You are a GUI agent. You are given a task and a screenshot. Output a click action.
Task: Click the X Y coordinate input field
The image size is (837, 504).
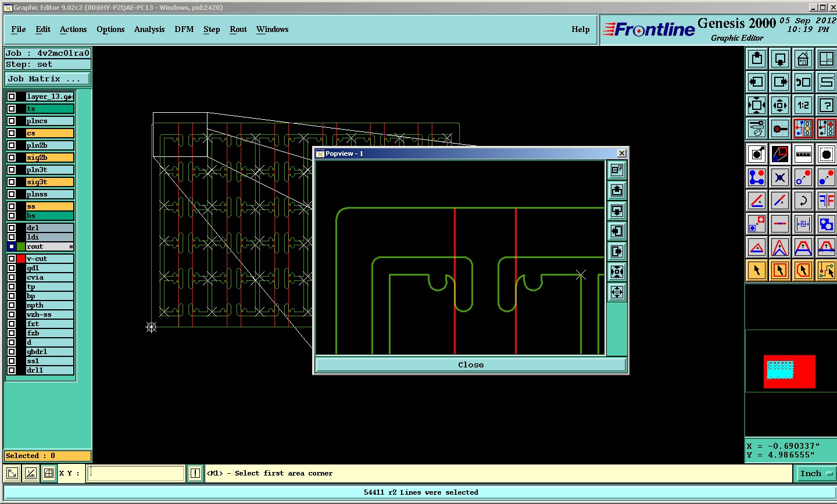coord(135,474)
